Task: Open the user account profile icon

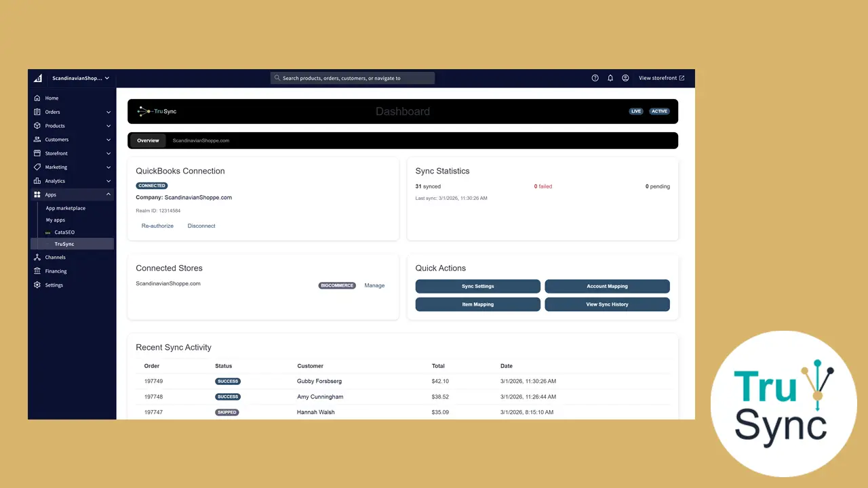Action: point(625,78)
